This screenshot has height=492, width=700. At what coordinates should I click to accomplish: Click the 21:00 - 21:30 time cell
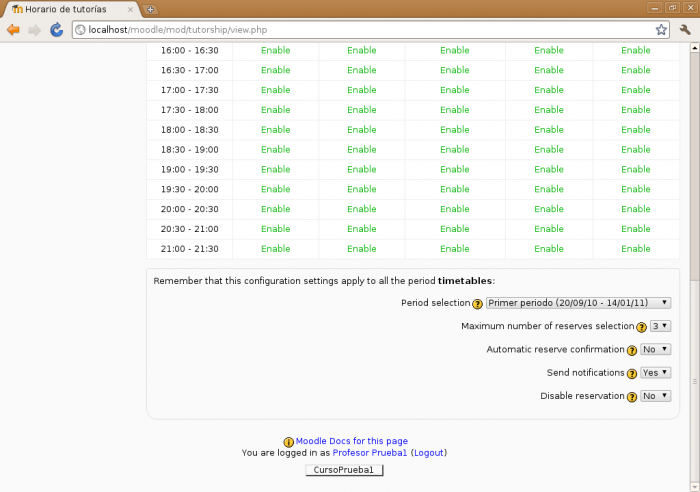190,249
